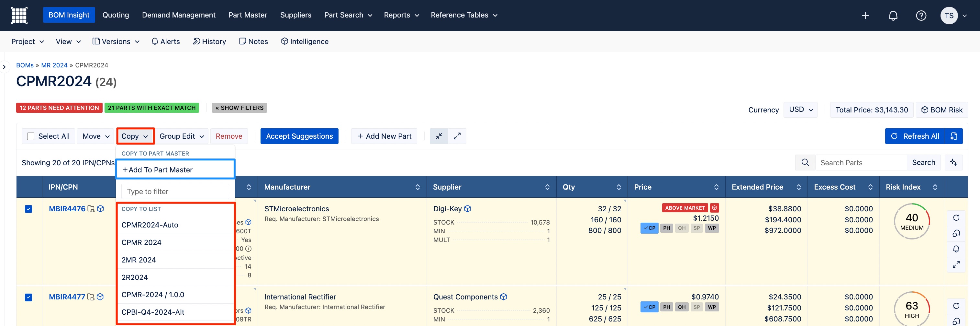Viewport: 980px width, 326px height.
Task: Open the MR 2024 breadcrumb link
Action: [x=54, y=65]
